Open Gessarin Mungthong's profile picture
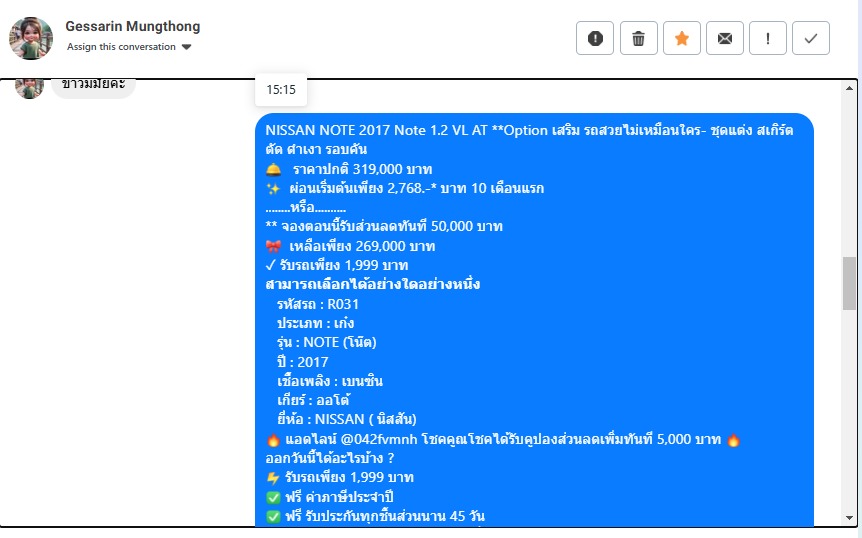Image resolution: width=862 pixels, height=538 pixels. pos(31,38)
